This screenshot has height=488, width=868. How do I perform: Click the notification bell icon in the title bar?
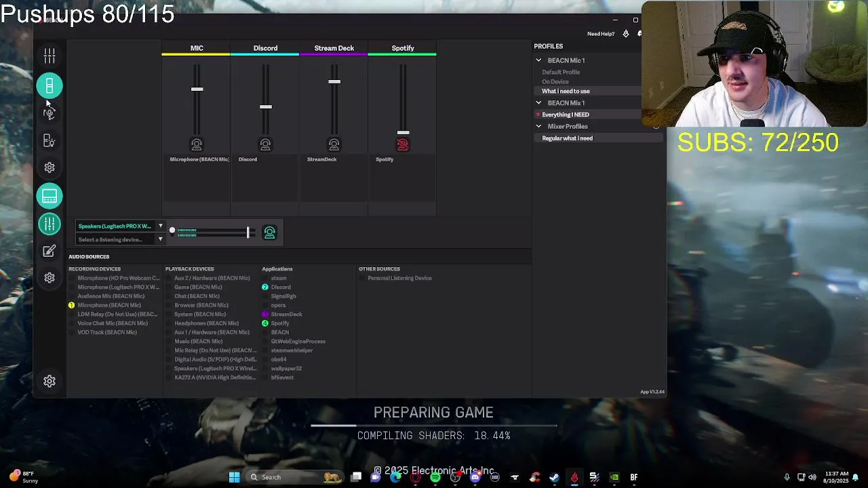[625, 33]
